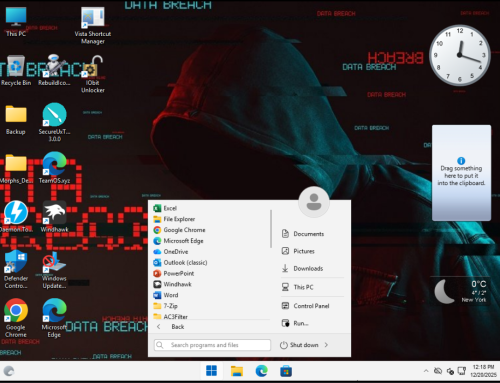The height and width of the screenshot is (383, 500).
Task: Select the Windhawk desktop shortcut
Action: 54,217
